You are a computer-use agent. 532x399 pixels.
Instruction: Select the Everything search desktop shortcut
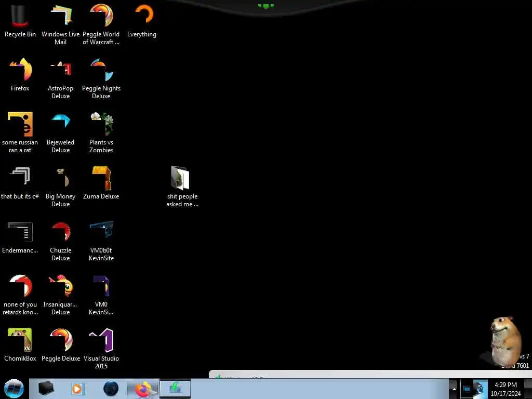[x=142, y=21]
